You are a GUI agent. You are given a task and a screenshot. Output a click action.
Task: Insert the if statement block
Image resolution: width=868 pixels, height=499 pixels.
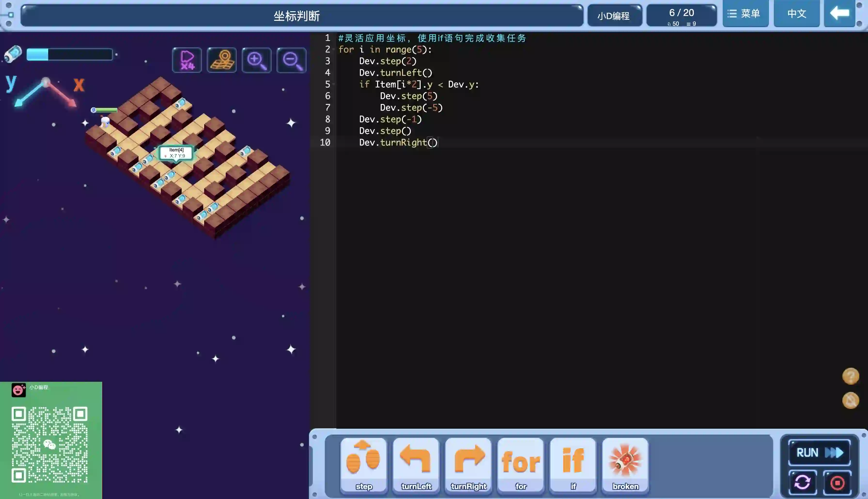573,464
